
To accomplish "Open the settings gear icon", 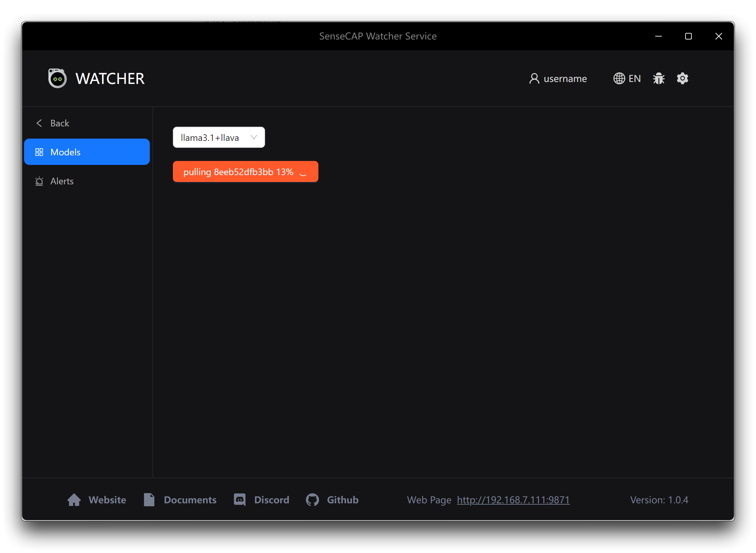I will coord(682,78).
